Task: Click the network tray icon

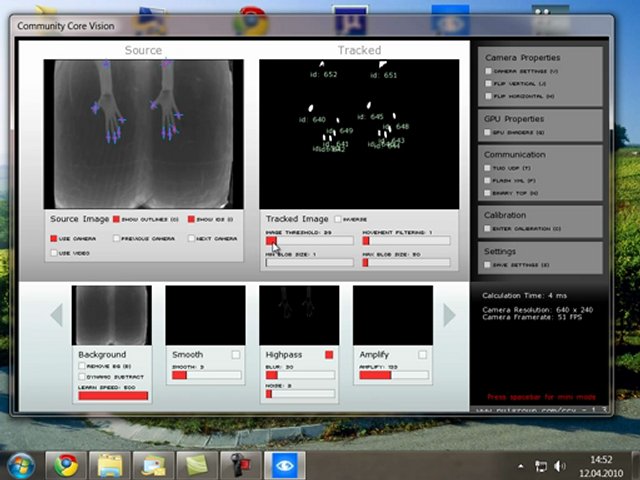Action: [541, 466]
